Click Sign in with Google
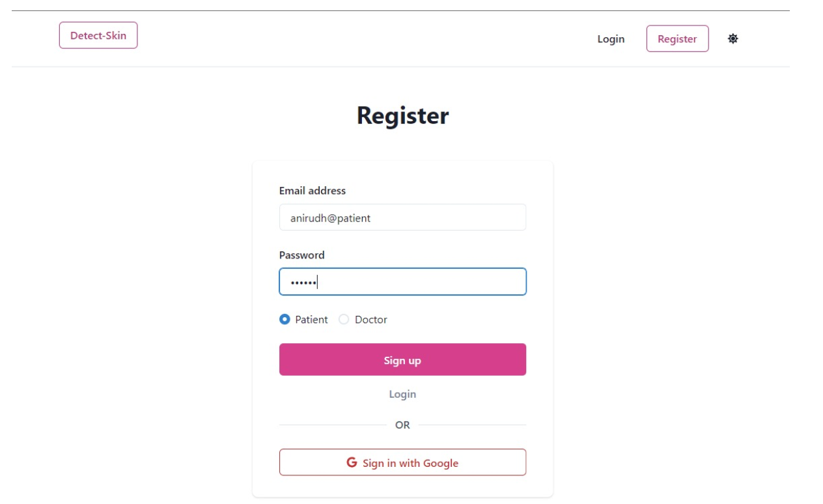The image size is (823, 504). tap(402, 462)
